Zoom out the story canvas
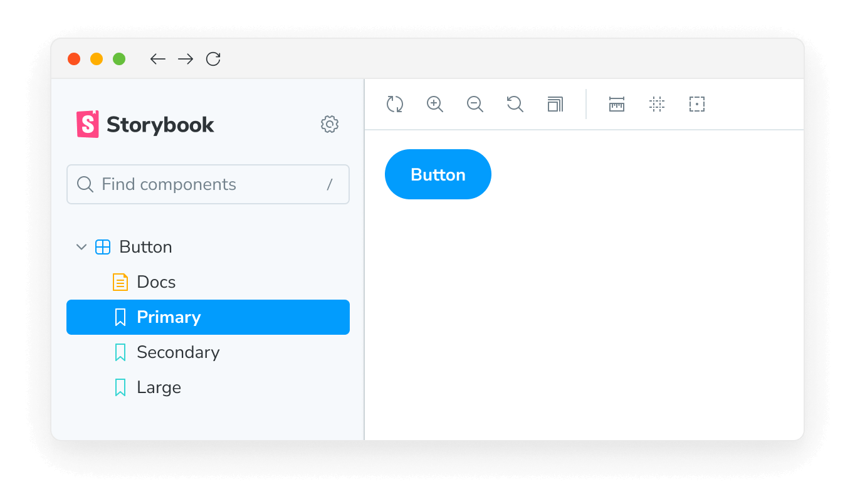 (x=475, y=104)
